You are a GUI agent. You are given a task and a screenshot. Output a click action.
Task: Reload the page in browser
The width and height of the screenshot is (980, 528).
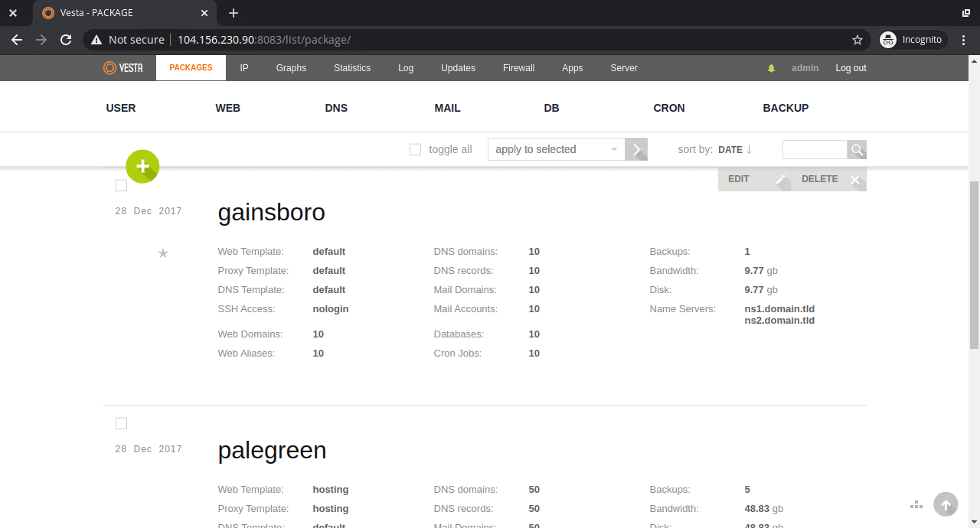coord(66,40)
